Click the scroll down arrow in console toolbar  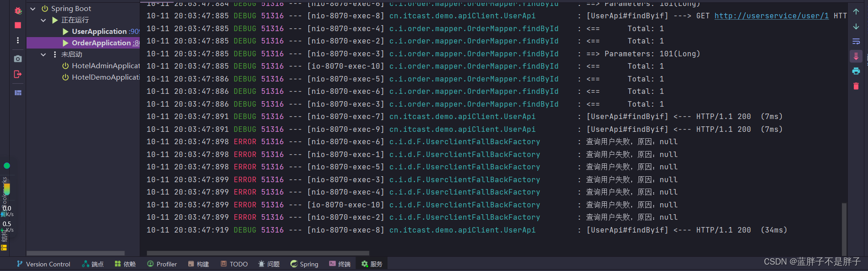click(x=856, y=27)
